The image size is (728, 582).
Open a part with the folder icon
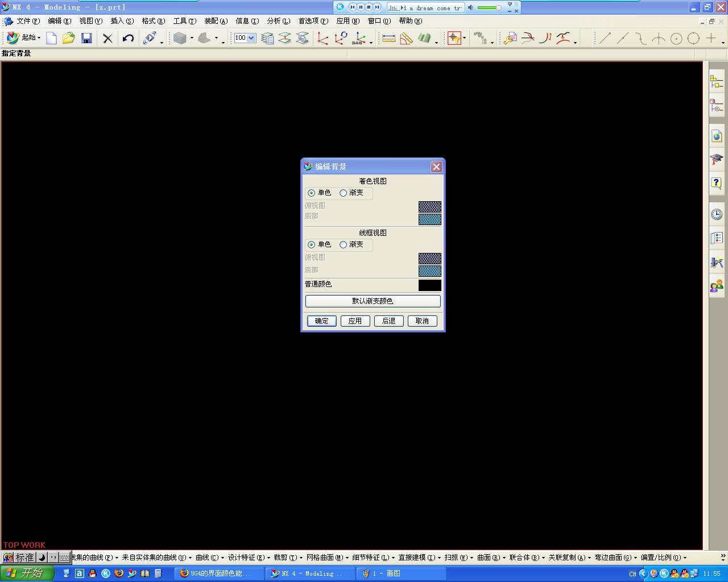tap(69, 38)
